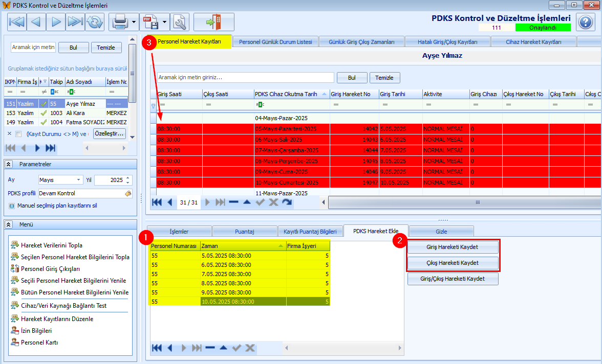Open Personel Kartı
The width and height of the screenshot is (602, 364).
pyautogui.click(x=39, y=343)
